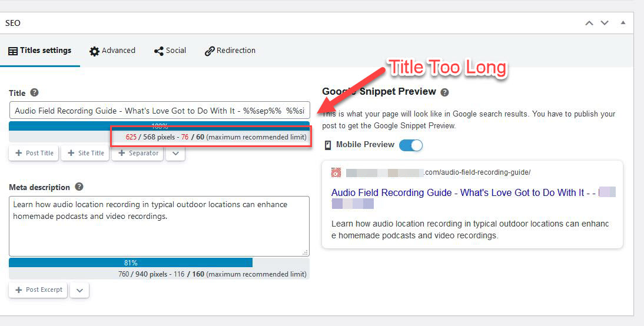Click the Meta description help icon
The width and height of the screenshot is (644, 326).
tap(79, 187)
